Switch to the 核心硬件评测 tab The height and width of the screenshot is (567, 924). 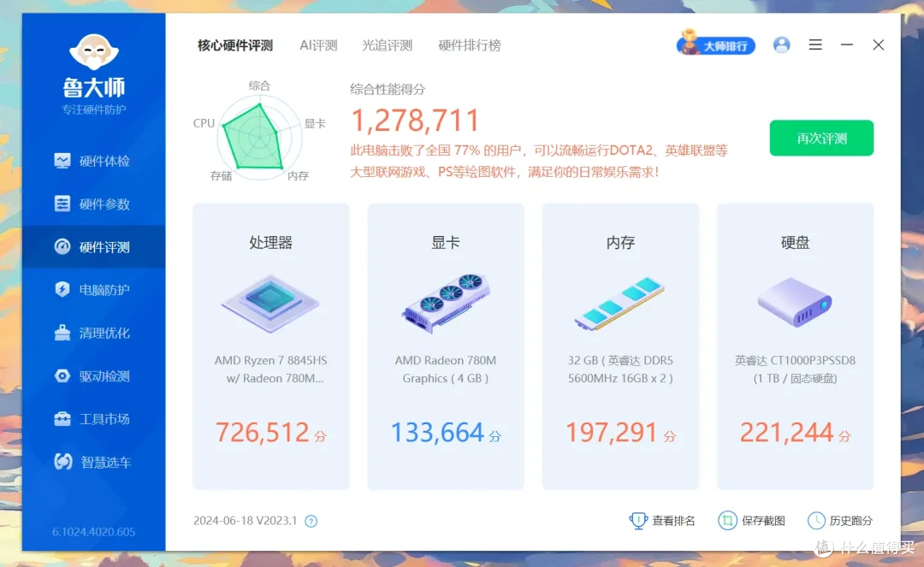pyautogui.click(x=235, y=45)
